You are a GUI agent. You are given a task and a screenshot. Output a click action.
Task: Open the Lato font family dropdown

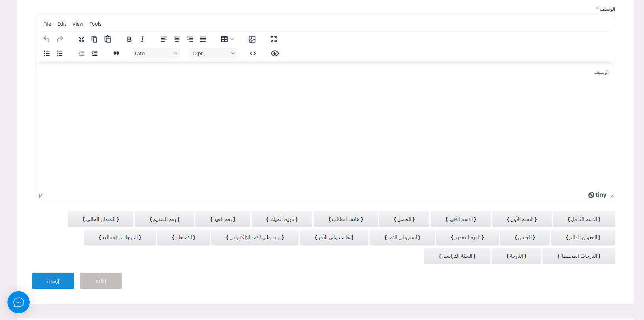coord(156,53)
